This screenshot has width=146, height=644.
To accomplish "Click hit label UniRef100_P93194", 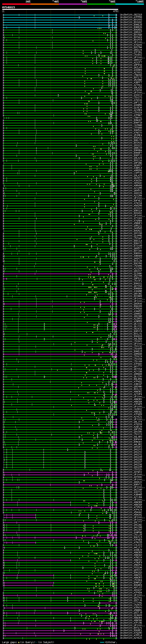I will click(x=131, y=567).
